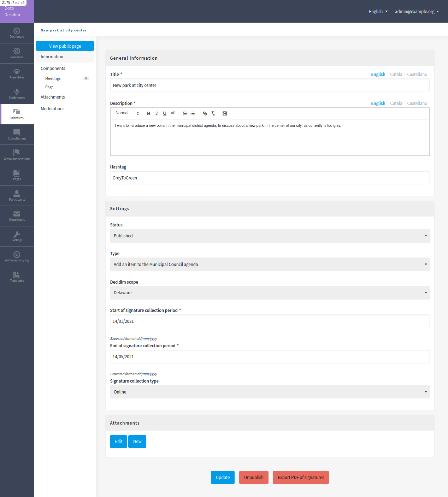Switch Description to Castellano tab
448x497 pixels.
417,103
